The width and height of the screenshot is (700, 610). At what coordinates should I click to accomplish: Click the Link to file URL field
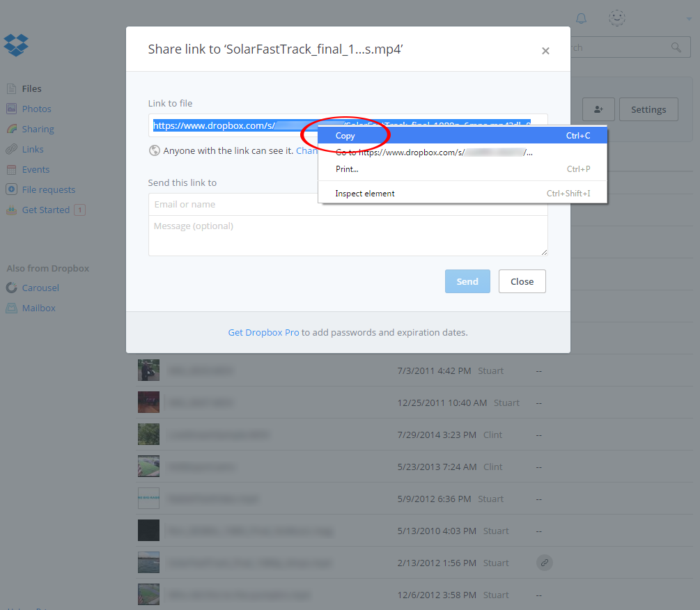coord(348,125)
